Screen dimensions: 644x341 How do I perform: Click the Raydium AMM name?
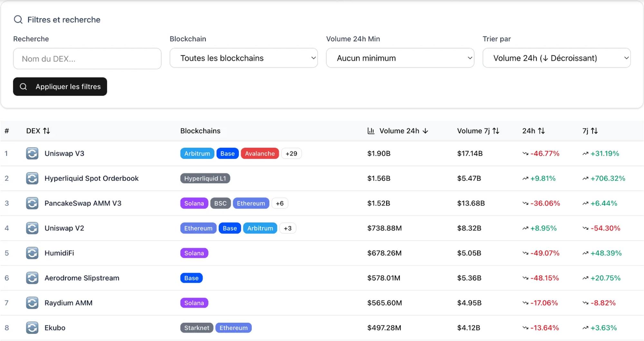coord(68,303)
